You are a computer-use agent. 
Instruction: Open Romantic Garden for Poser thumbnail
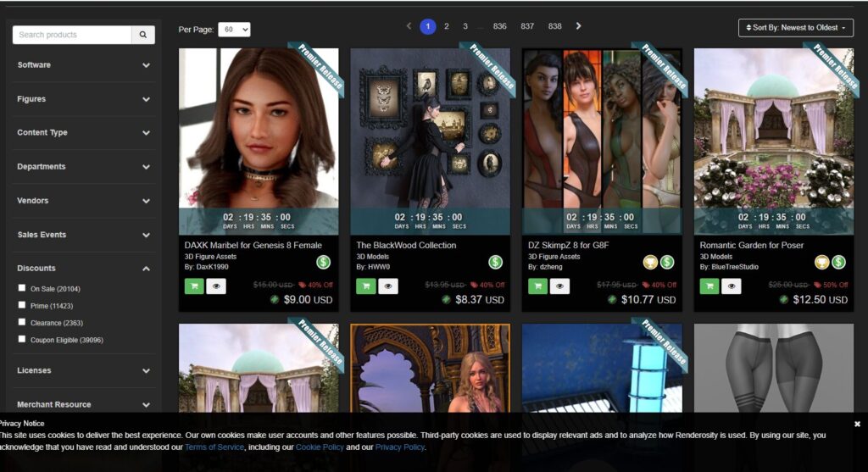[x=774, y=142]
